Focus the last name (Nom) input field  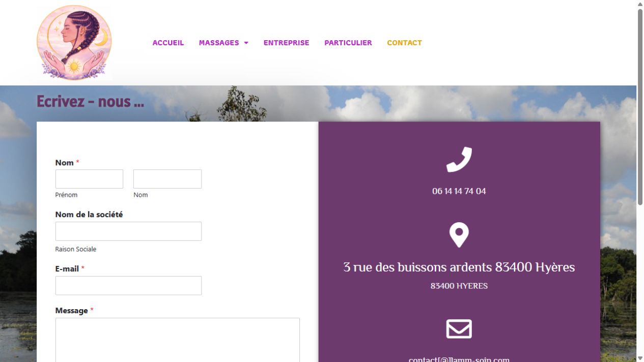pyautogui.click(x=167, y=179)
